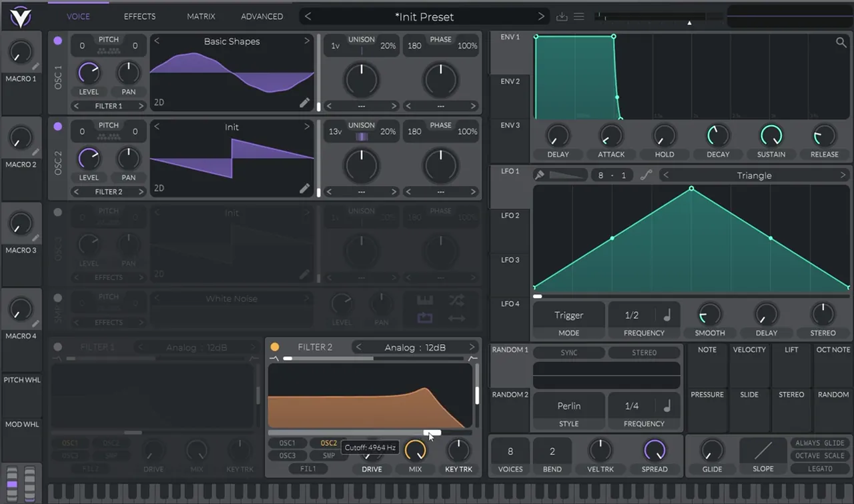Click the note icon beside LFO 1/2 frequency
Viewport: 854px width, 504px height.
[667, 315]
